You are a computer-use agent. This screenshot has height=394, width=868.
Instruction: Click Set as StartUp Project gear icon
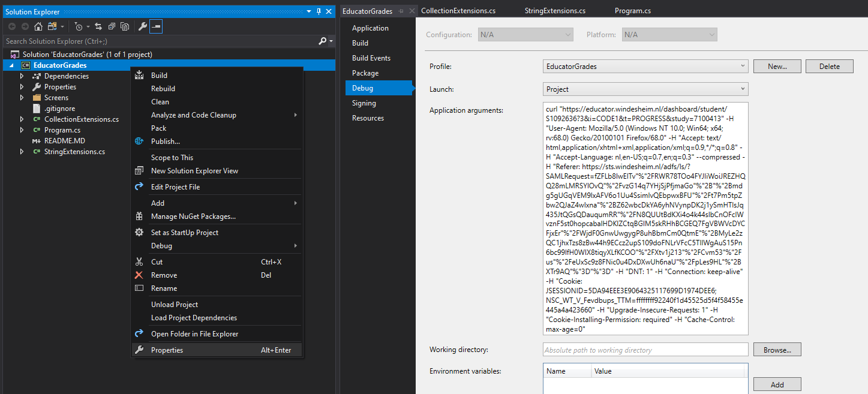coord(139,233)
